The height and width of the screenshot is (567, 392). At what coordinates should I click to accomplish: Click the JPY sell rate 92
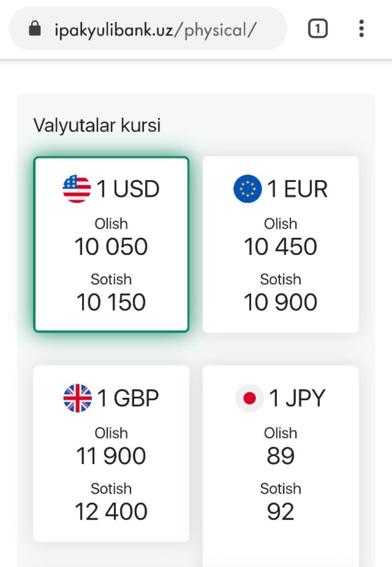[281, 512]
